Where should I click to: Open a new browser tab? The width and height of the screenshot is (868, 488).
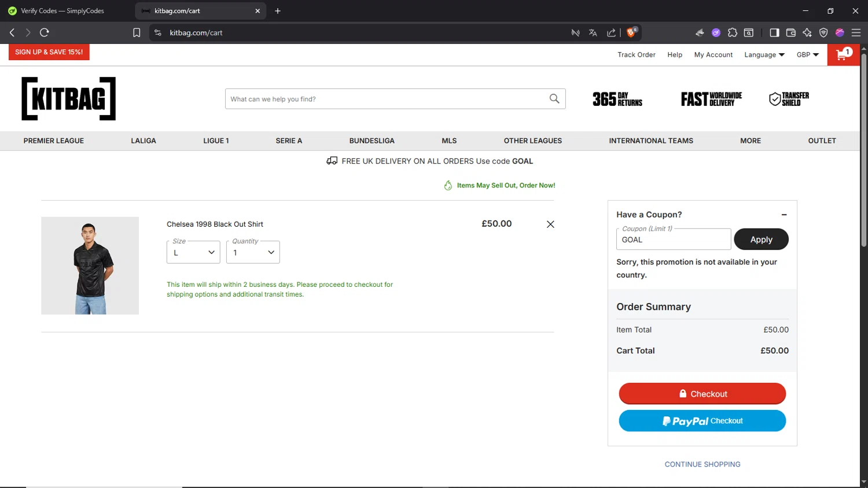[x=278, y=11]
